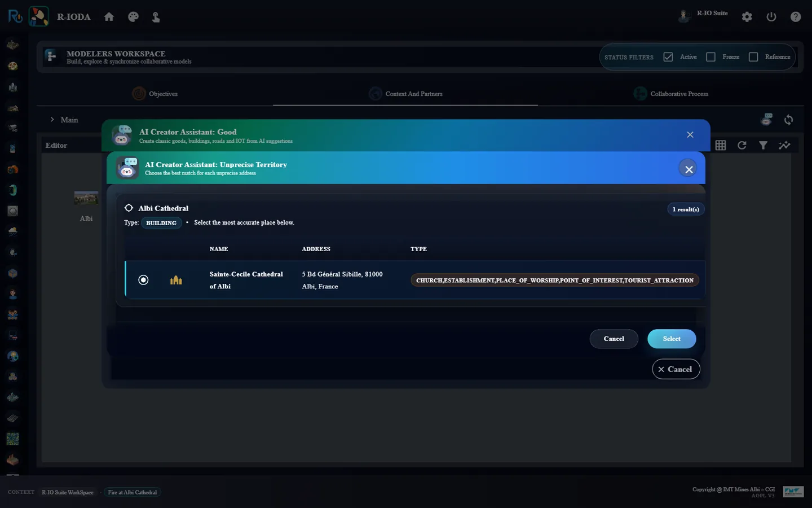The image size is (812, 508).
Task: Click the CHURCH,ESTABLISHMENT type tag
Action: click(555, 281)
